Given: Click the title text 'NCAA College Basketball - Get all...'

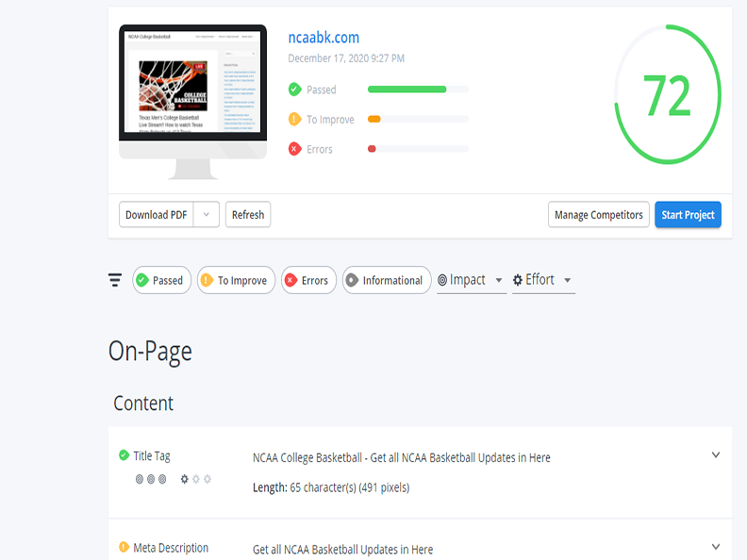Looking at the screenshot, I should [x=401, y=457].
